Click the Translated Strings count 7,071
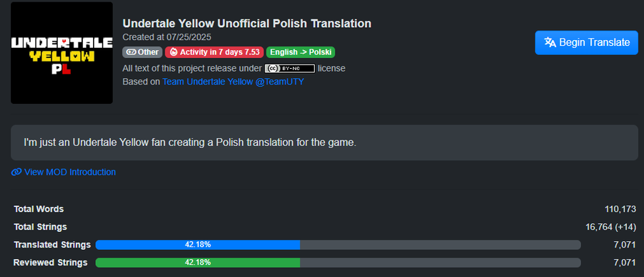The image size is (644, 277). (x=625, y=245)
